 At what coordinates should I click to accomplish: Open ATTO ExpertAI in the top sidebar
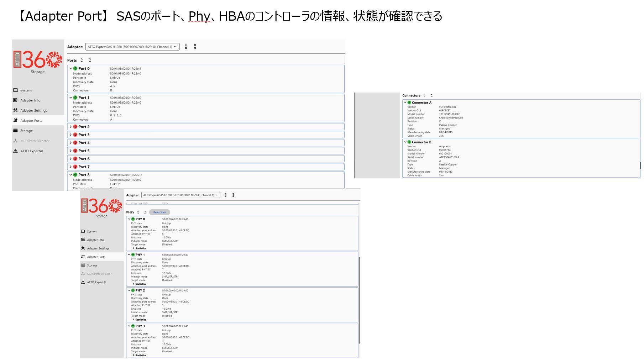(31, 151)
